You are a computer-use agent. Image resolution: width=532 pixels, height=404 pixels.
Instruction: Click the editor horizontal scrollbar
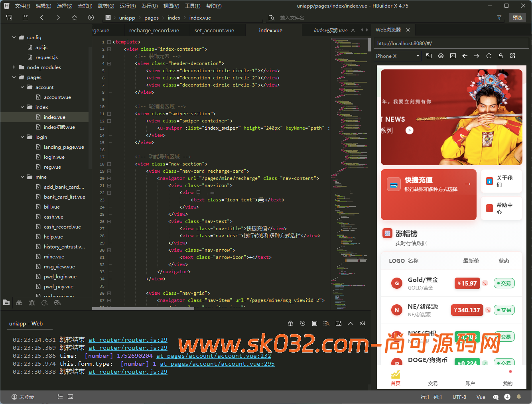tap(138, 308)
